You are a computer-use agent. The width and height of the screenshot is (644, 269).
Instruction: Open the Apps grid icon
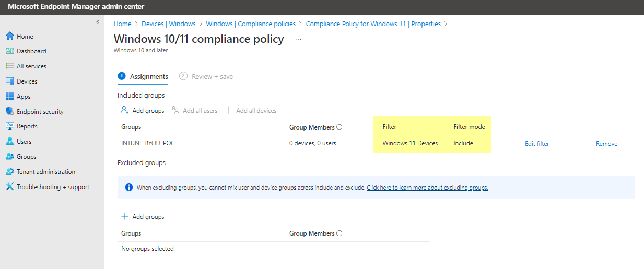point(9,97)
